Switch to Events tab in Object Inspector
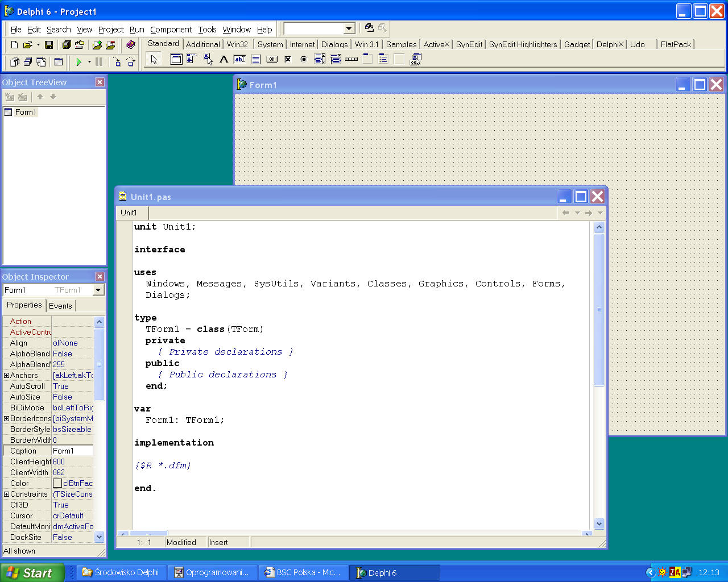Image resolution: width=728 pixels, height=582 pixels. click(x=60, y=306)
